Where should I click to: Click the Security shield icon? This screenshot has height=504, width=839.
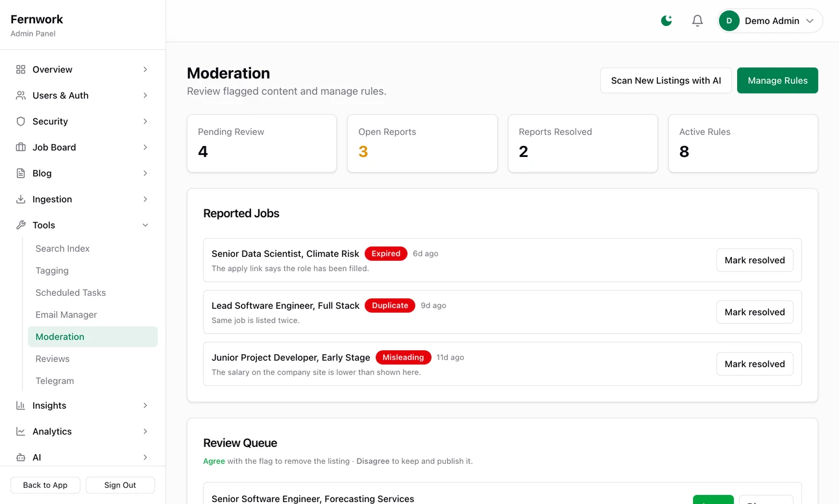click(x=21, y=121)
